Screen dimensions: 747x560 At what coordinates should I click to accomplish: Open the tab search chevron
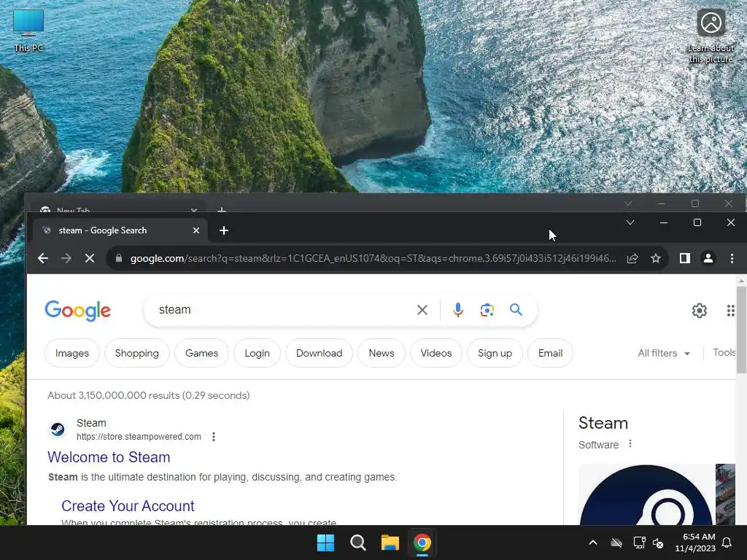630,222
